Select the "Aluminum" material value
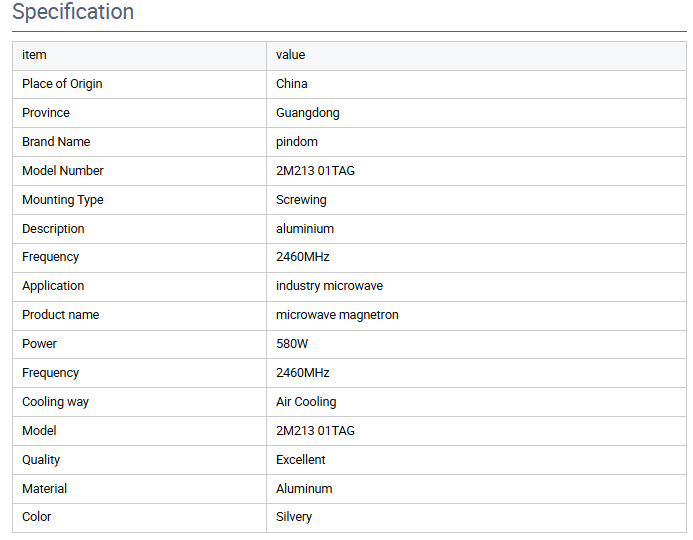Viewport: 693px width, 540px height. [x=304, y=489]
